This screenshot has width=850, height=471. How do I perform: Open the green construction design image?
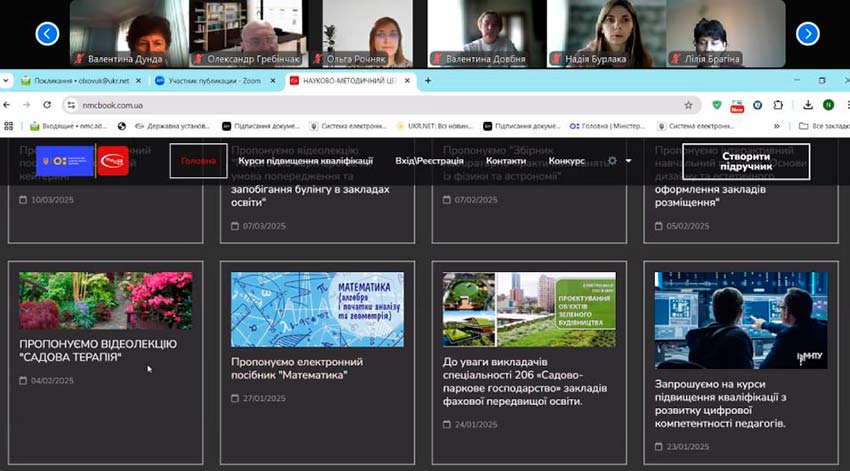tap(529, 309)
